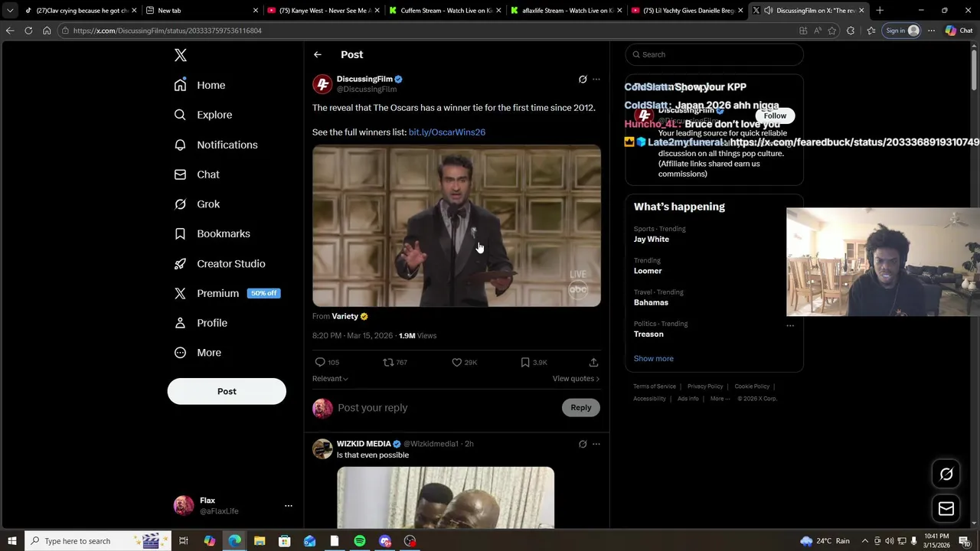This screenshot has height=551, width=980.
Task: Click View quotes link
Action: (576, 379)
